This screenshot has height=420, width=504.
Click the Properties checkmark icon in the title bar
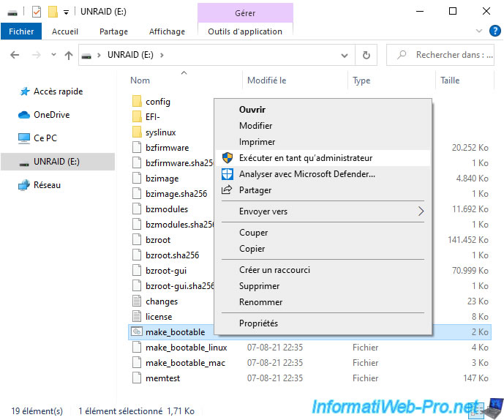click(x=37, y=12)
